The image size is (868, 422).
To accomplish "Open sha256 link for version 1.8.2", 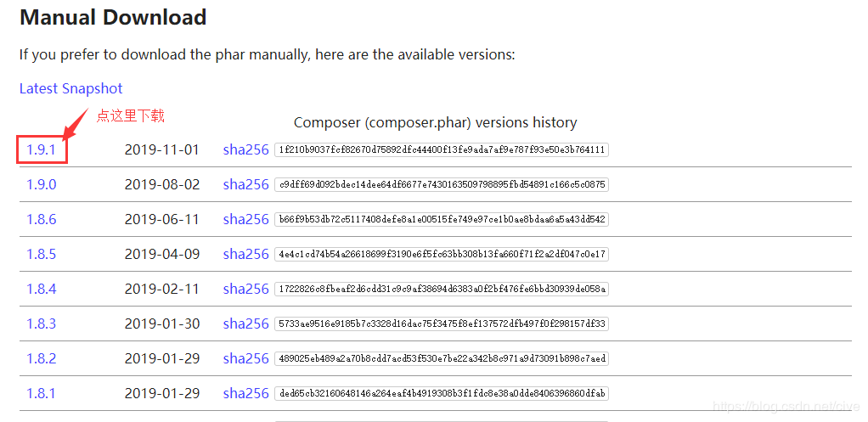I will pyautogui.click(x=245, y=358).
